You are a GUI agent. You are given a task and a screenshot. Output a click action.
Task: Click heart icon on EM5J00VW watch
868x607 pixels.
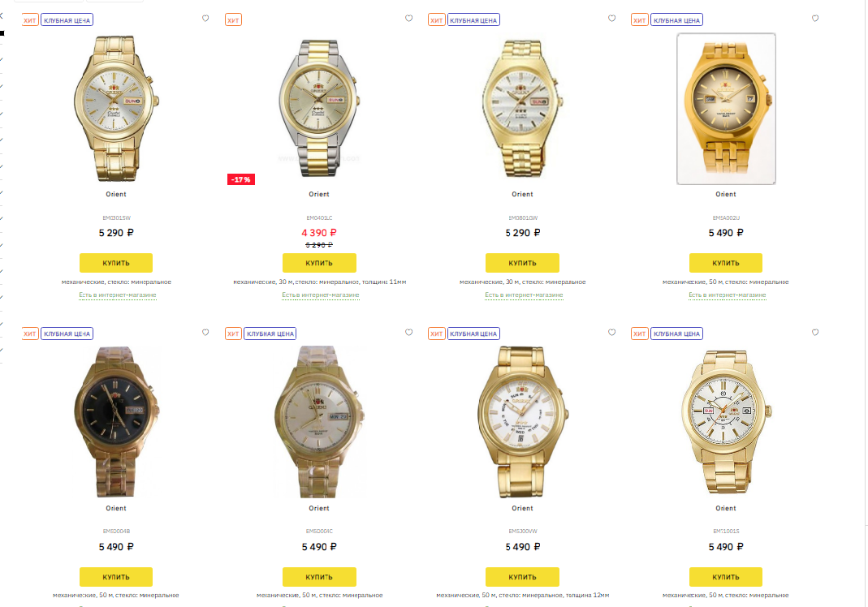coord(611,333)
